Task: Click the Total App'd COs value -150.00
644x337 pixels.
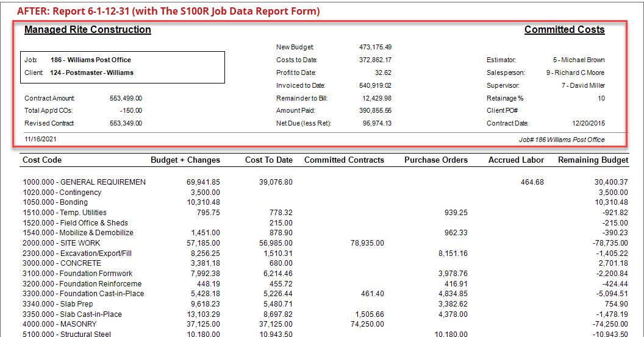Action: coord(131,110)
